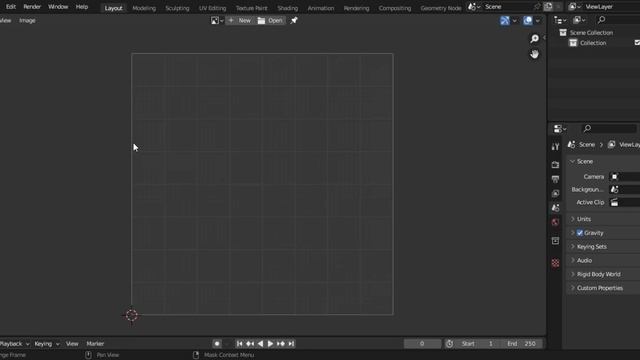This screenshot has height=360, width=640.
Task: Switch to the Modeling workspace tab
Action: (144, 8)
